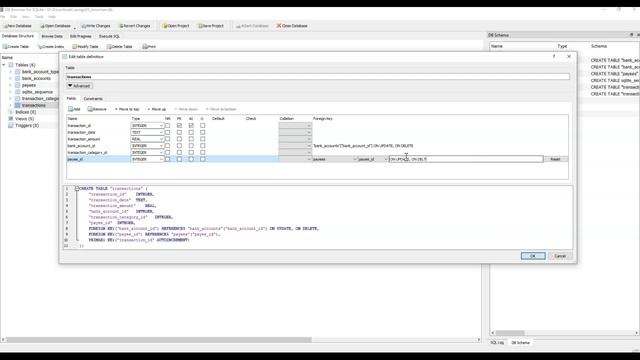Click the Print icon
This screenshot has height=360, width=640.
tap(144, 47)
